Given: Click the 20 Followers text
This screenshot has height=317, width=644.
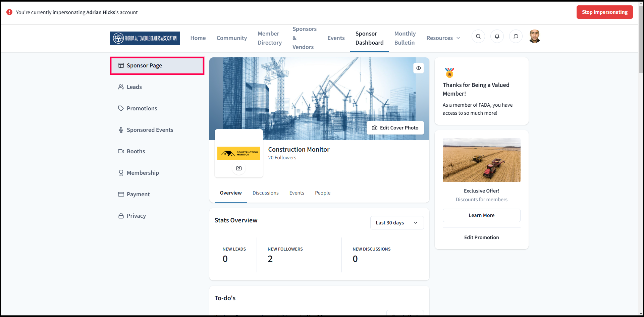Looking at the screenshot, I should coord(282,158).
